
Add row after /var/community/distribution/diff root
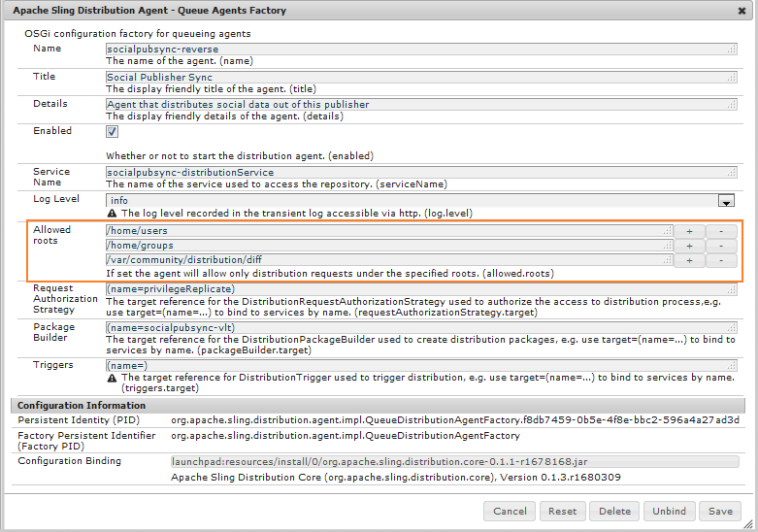[x=689, y=261]
